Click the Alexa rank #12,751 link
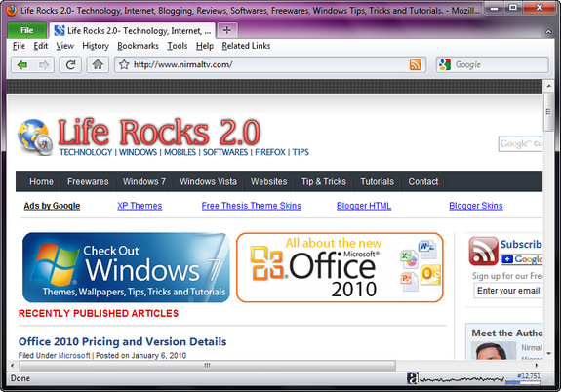Image resolution: width=561 pixels, height=392 pixels. (529, 375)
